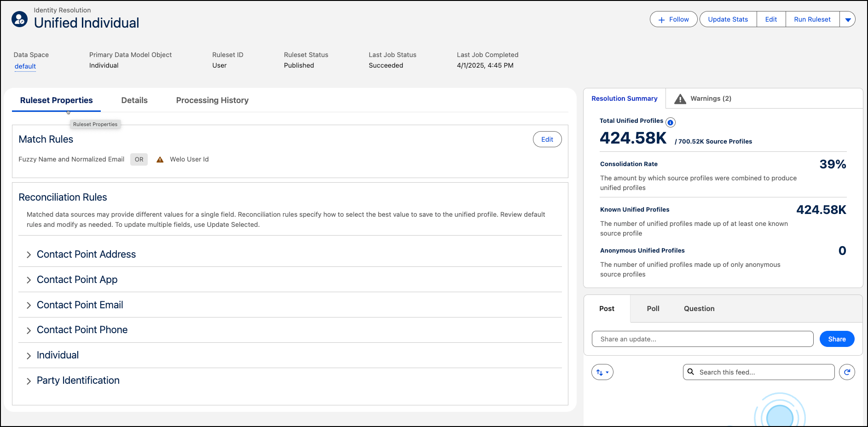Open the default data space link

25,66
